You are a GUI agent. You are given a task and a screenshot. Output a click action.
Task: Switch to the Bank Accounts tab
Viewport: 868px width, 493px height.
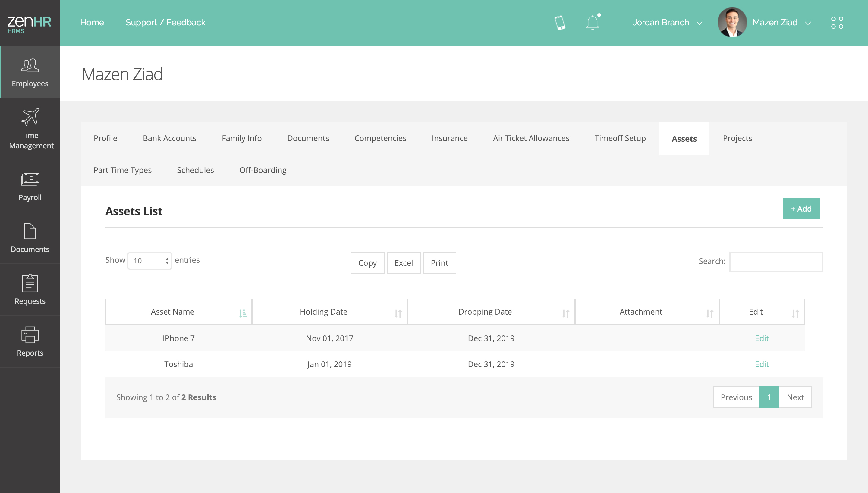tap(169, 138)
